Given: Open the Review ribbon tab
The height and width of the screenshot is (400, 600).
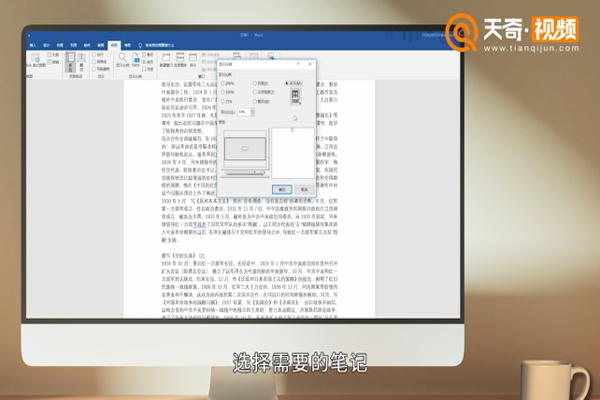Looking at the screenshot, I should pyautogui.click(x=100, y=45).
